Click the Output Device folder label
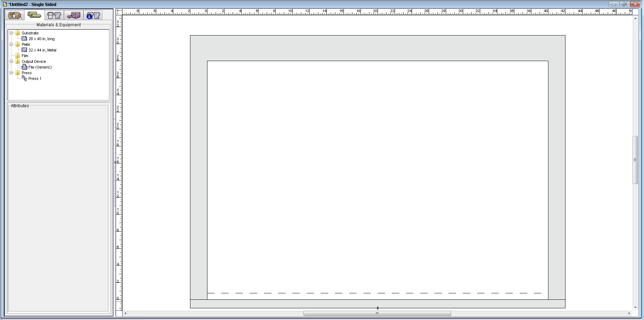Image resolution: width=644 pixels, height=320 pixels. [x=34, y=61]
